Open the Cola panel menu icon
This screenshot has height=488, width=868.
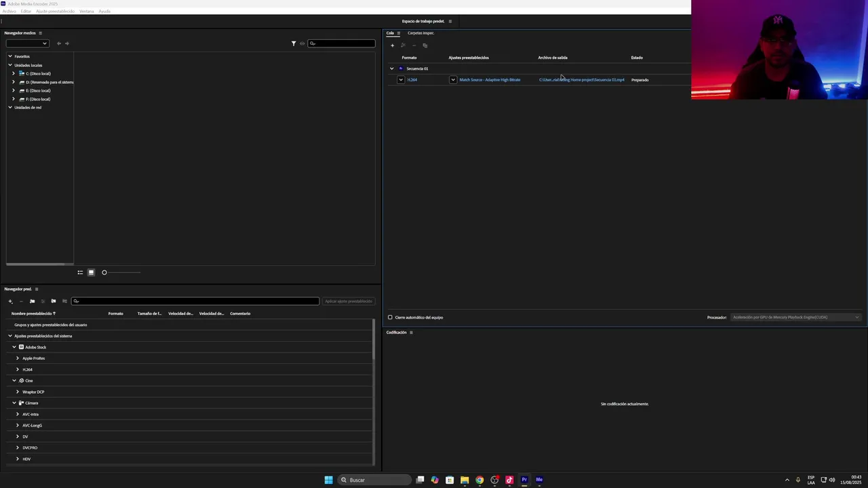[399, 33]
